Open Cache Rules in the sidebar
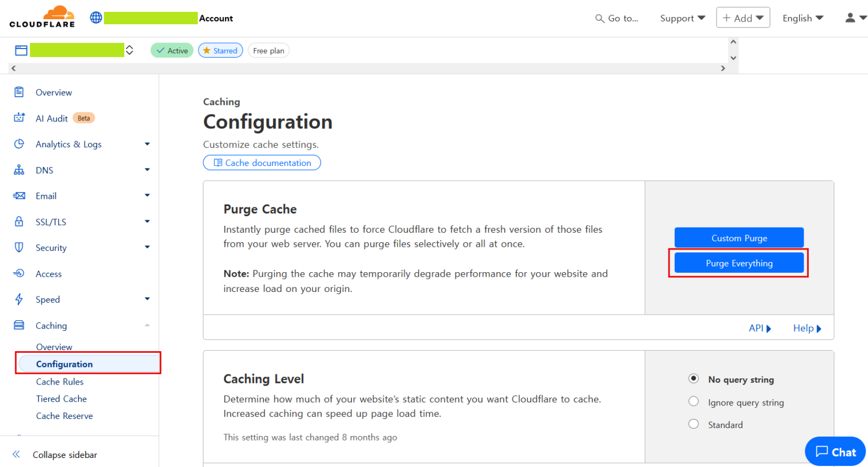Screen dimensions: 868x467 (x=60, y=382)
